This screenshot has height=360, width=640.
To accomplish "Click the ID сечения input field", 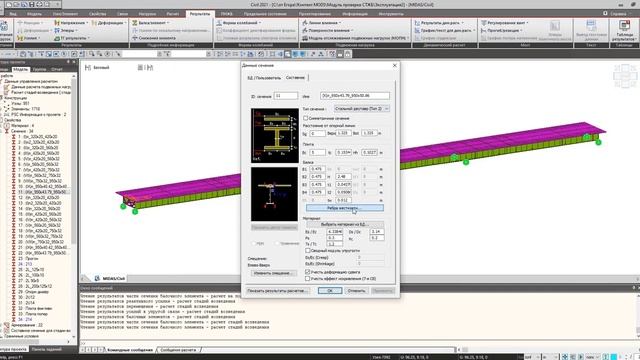I will [x=285, y=96].
